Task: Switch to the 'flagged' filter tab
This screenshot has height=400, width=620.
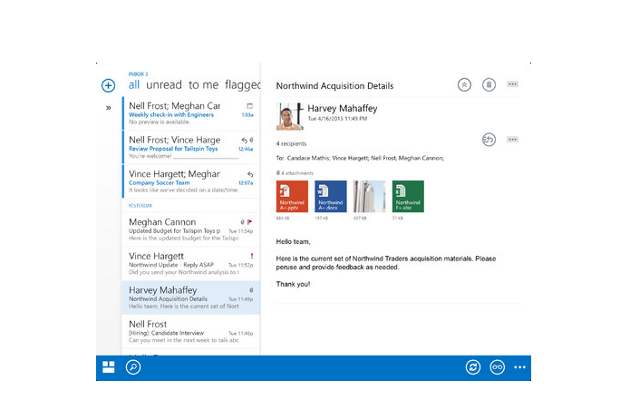Action: click(242, 85)
